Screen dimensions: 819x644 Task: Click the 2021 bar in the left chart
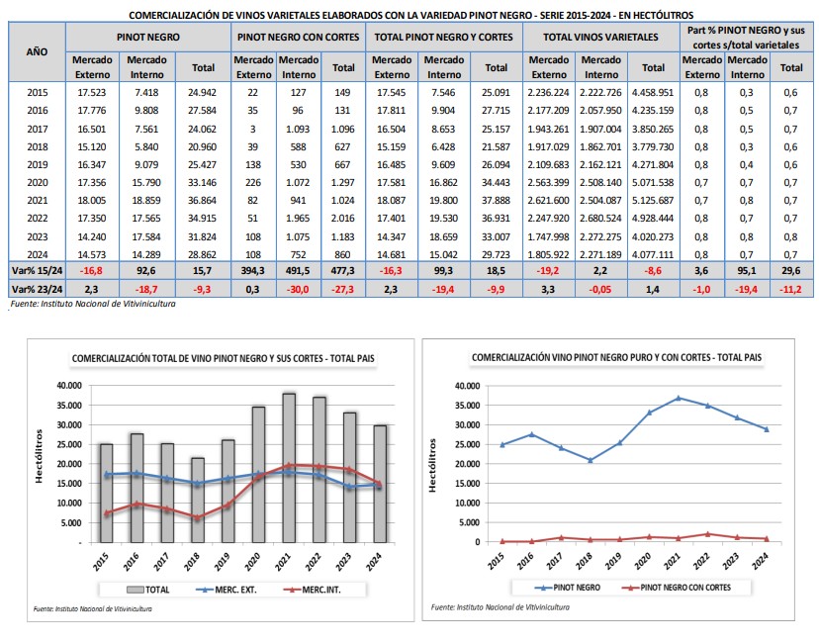tap(289, 468)
